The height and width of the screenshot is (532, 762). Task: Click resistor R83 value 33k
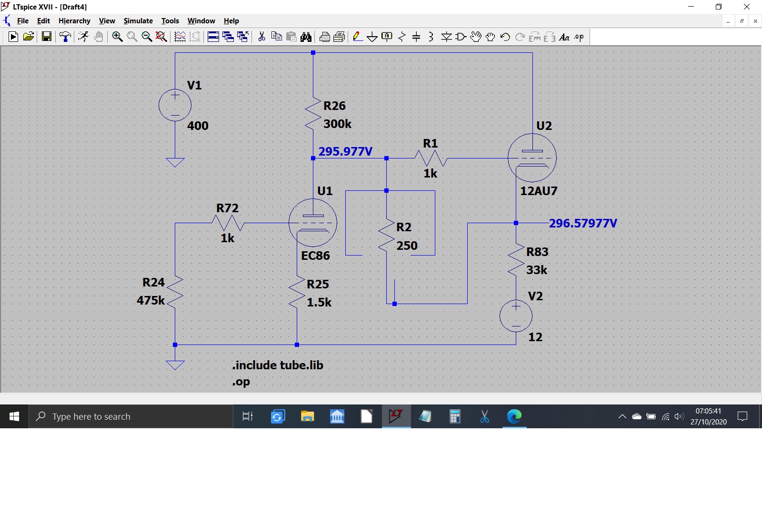(x=537, y=270)
